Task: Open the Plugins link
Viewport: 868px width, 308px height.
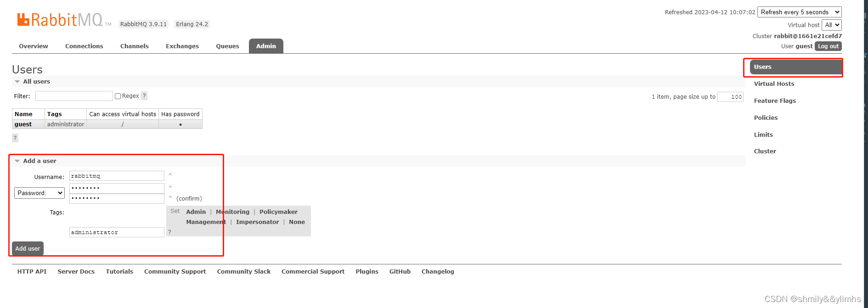Action: pos(366,271)
